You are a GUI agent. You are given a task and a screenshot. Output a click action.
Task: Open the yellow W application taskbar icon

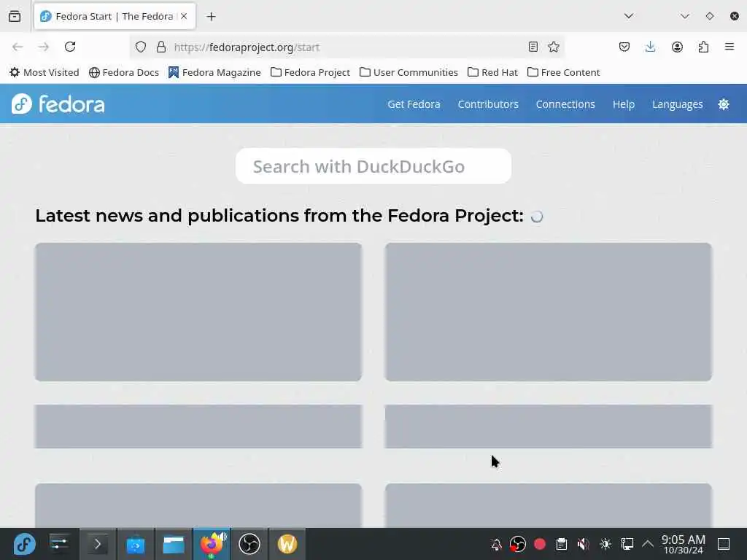click(287, 544)
